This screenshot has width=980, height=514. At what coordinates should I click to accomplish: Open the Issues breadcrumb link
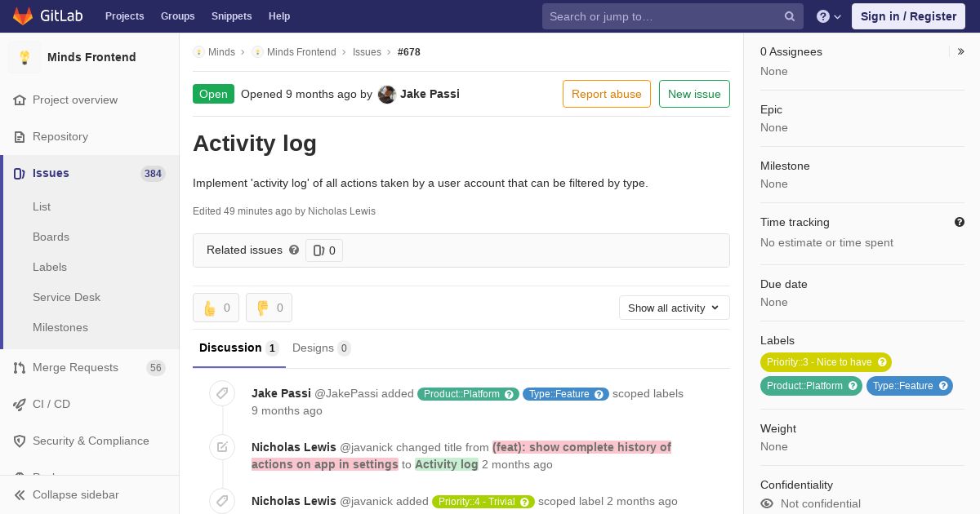click(x=367, y=52)
